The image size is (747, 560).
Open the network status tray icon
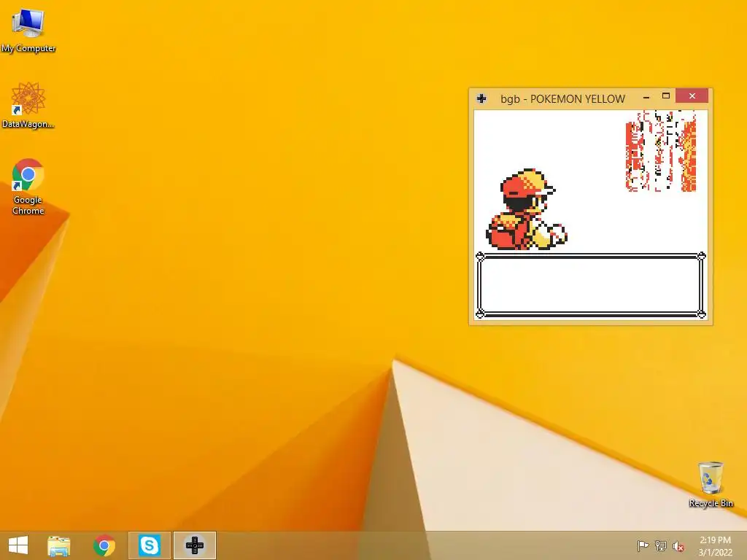click(661, 545)
